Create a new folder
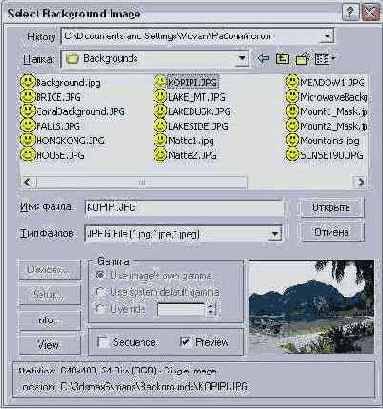 pos(302,59)
